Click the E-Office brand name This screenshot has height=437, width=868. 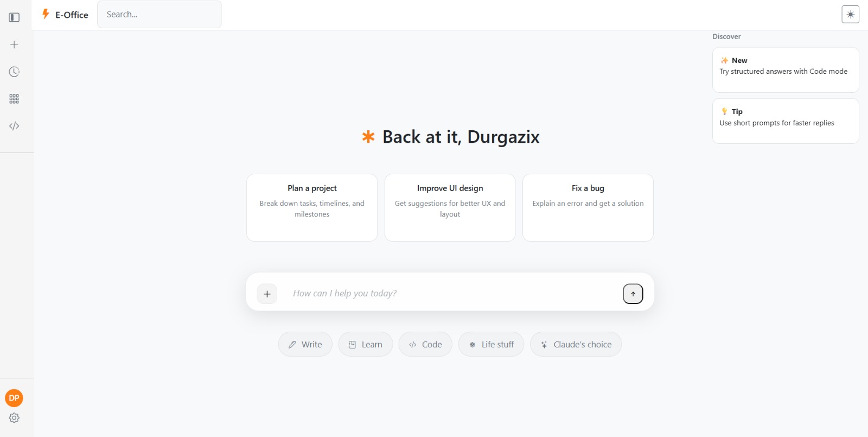point(72,15)
